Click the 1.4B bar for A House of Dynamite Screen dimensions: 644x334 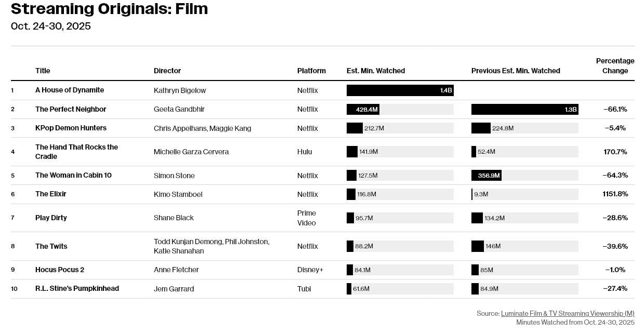[x=400, y=90]
